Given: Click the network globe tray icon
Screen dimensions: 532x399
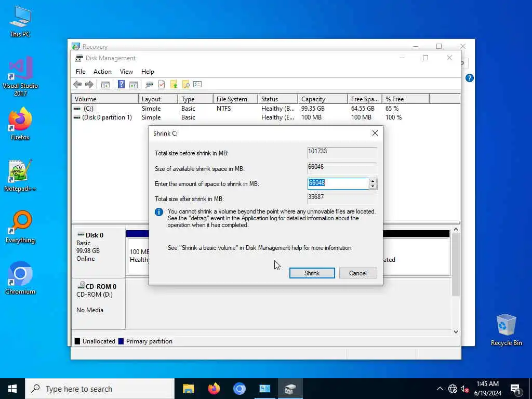Looking at the screenshot, I should click(x=453, y=389).
